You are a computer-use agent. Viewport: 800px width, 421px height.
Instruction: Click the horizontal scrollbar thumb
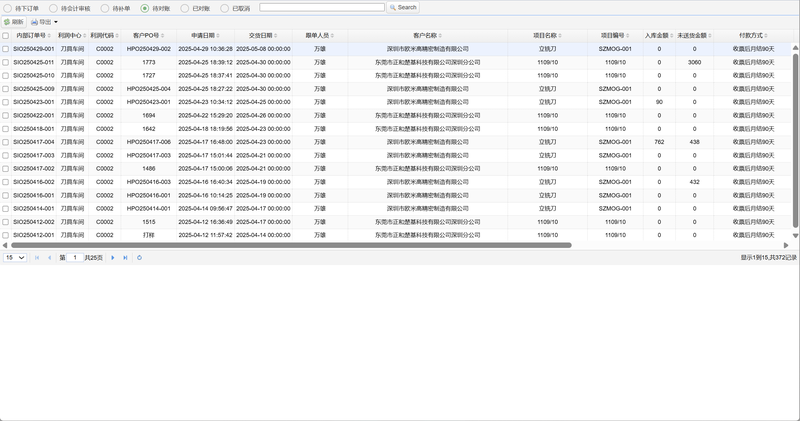click(291, 245)
